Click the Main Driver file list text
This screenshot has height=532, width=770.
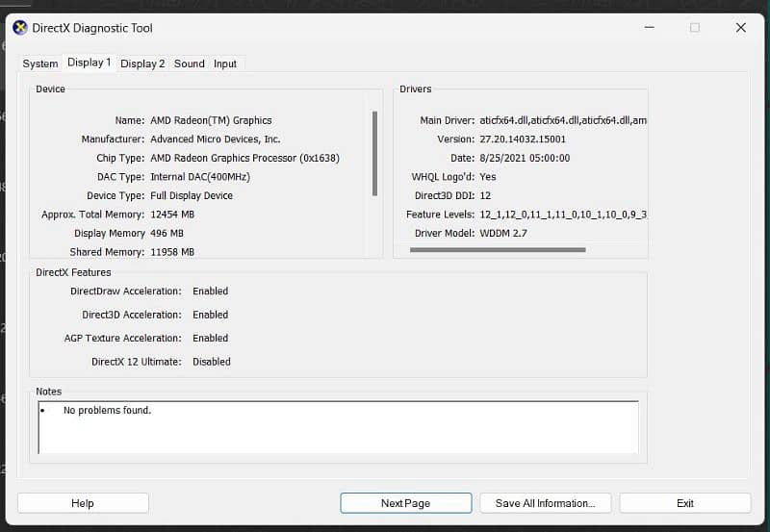click(563, 121)
